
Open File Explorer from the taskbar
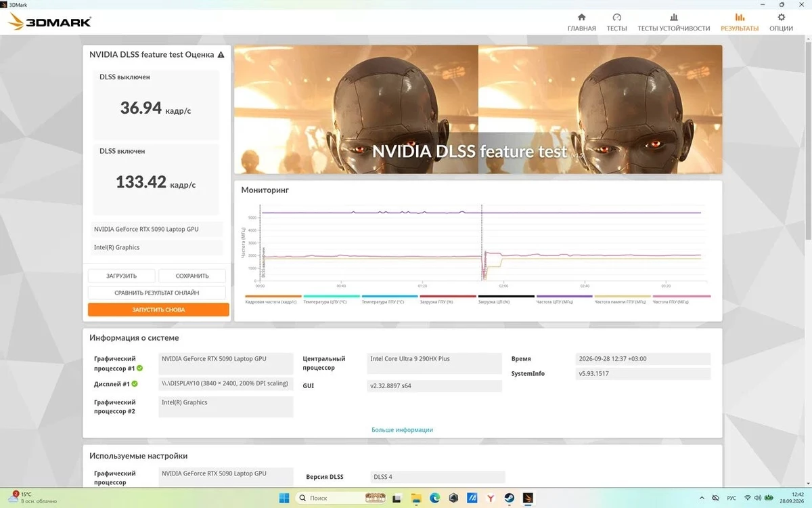(415, 498)
